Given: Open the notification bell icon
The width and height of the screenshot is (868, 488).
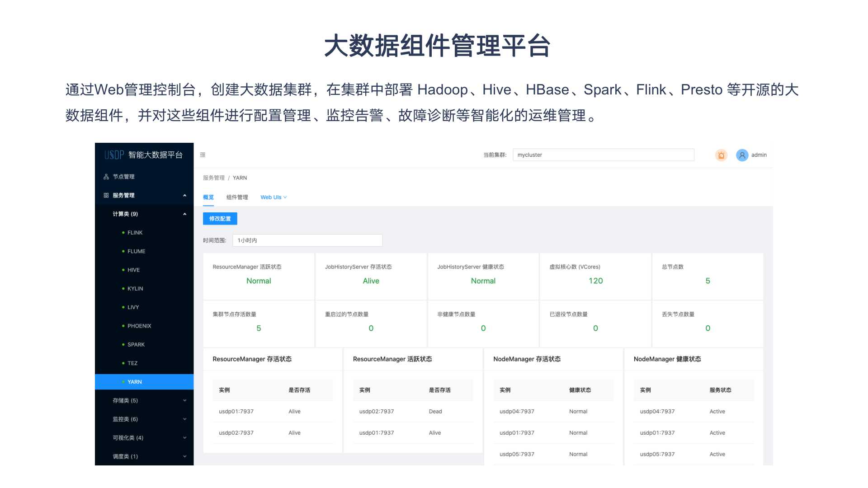Looking at the screenshot, I should pos(722,155).
